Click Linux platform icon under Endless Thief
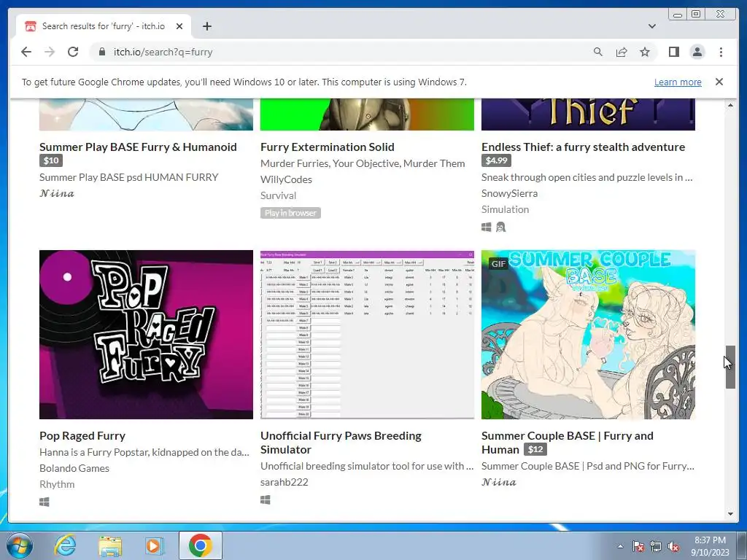Viewport: 747px width, 560px height. tap(500, 227)
